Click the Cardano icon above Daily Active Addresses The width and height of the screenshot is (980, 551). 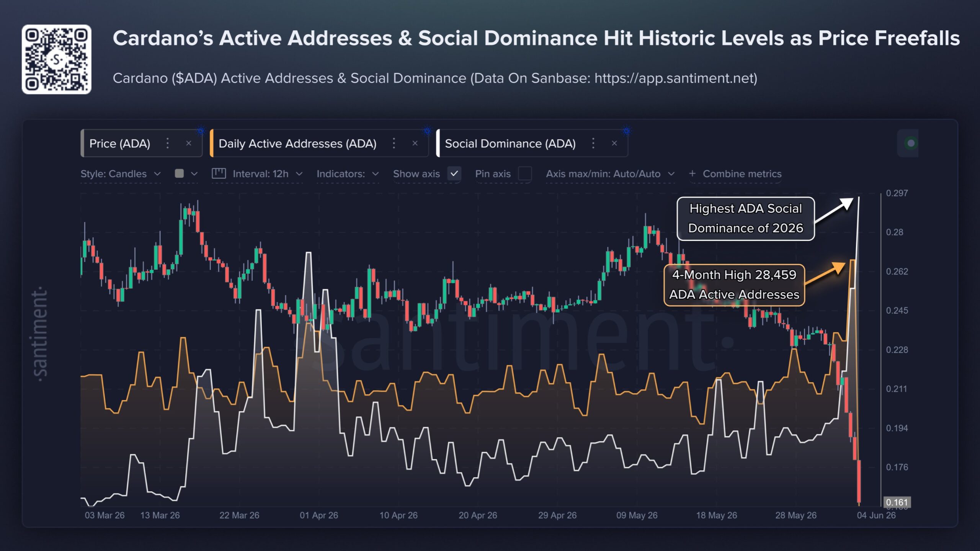(427, 131)
